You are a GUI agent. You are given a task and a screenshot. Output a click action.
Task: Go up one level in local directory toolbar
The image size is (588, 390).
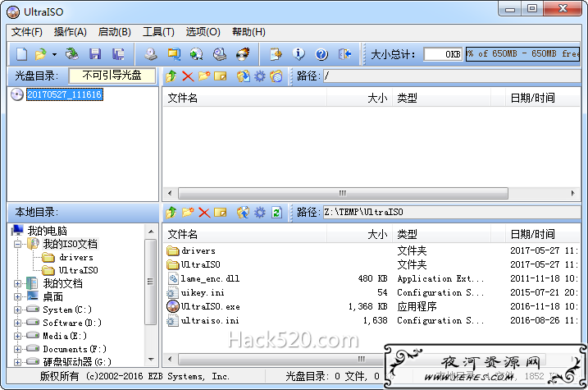click(171, 213)
